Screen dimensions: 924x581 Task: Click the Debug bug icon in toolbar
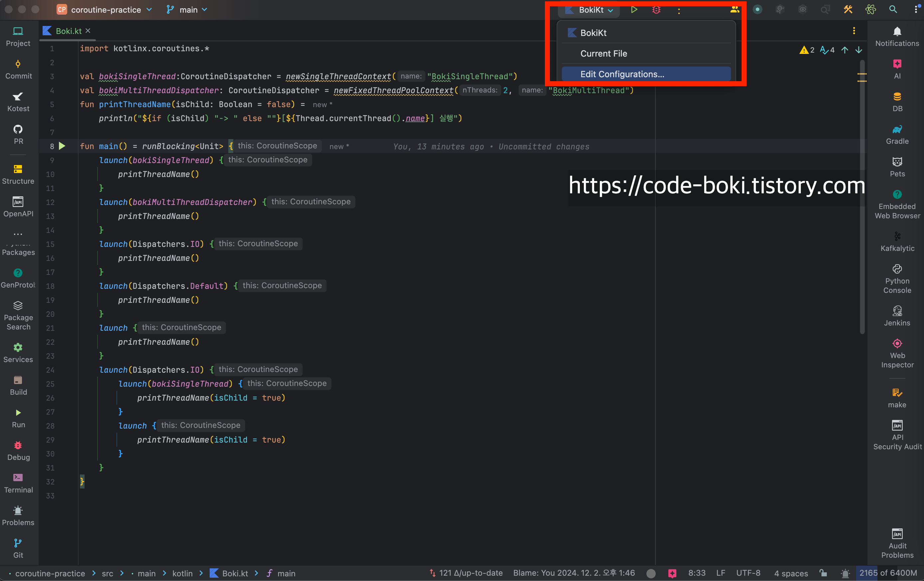pyautogui.click(x=656, y=10)
